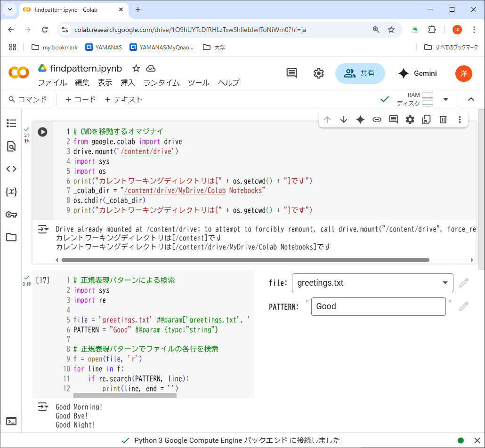This screenshot has width=485, height=448.
Task: Open code snippets sidebar icon
Action: click(x=11, y=169)
